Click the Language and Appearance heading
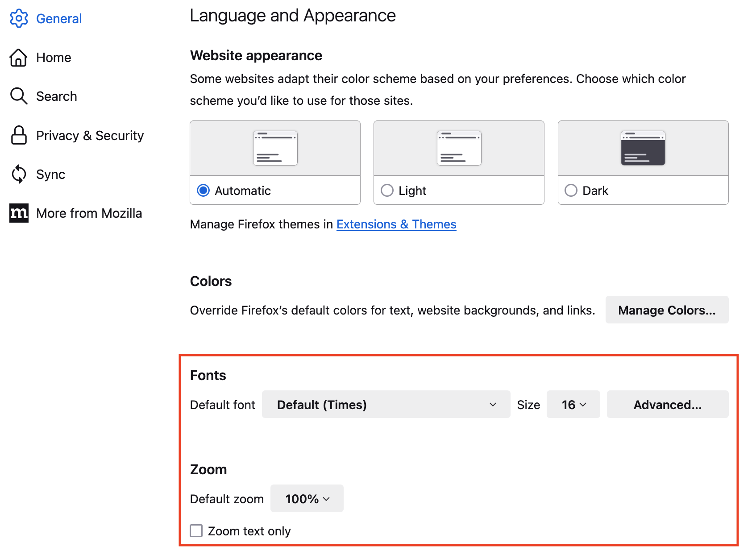756x555 pixels. click(x=293, y=16)
